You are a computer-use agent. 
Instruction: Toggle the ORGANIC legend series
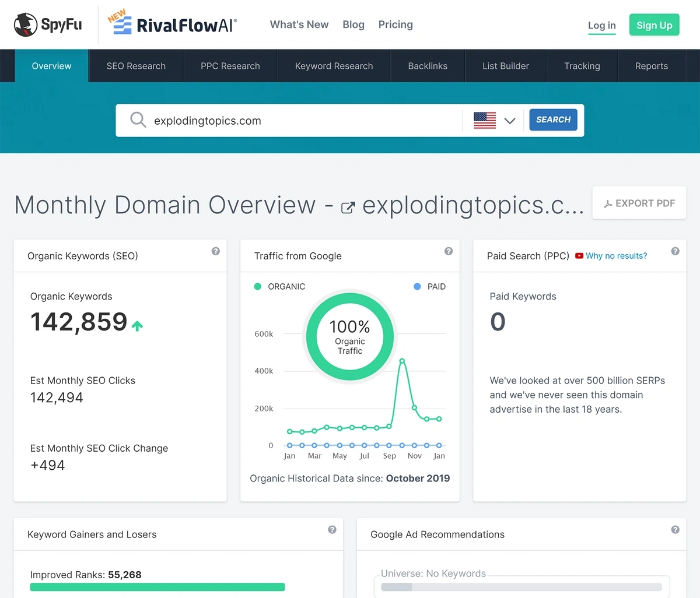pos(280,287)
